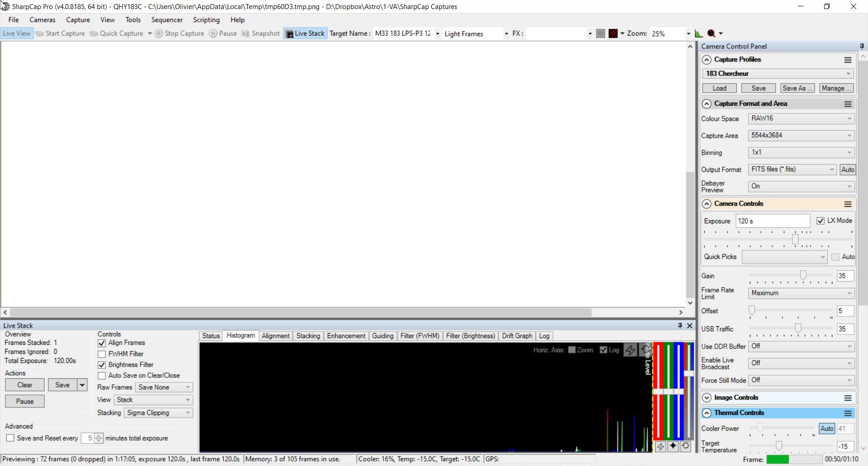Click the Save As profile button

(x=797, y=88)
